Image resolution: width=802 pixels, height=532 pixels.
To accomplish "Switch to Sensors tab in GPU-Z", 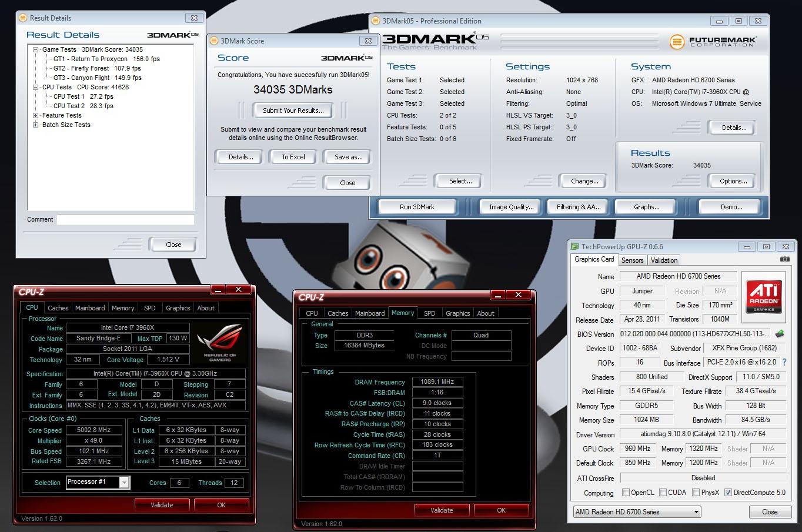I will point(632,260).
